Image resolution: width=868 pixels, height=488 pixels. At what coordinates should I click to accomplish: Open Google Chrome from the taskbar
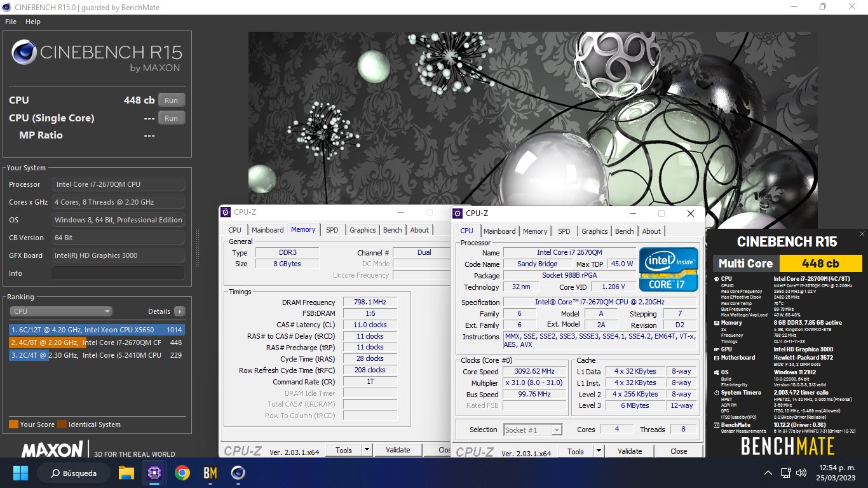coord(182,473)
